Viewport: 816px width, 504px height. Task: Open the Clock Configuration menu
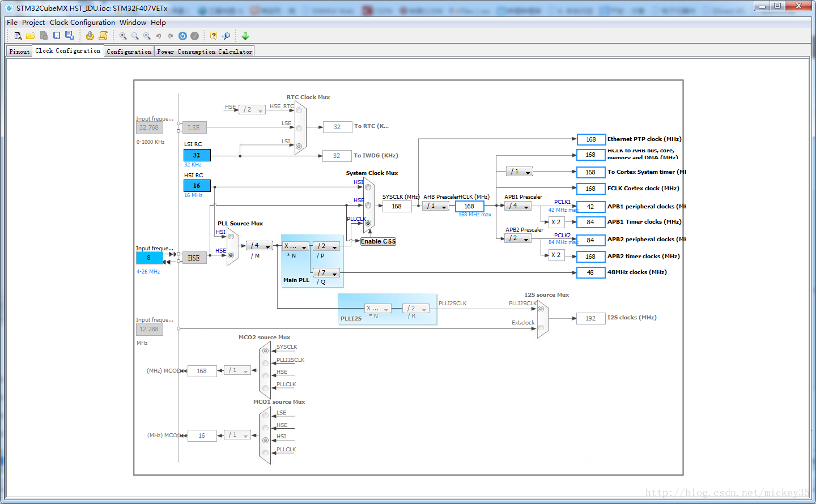click(x=82, y=23)
